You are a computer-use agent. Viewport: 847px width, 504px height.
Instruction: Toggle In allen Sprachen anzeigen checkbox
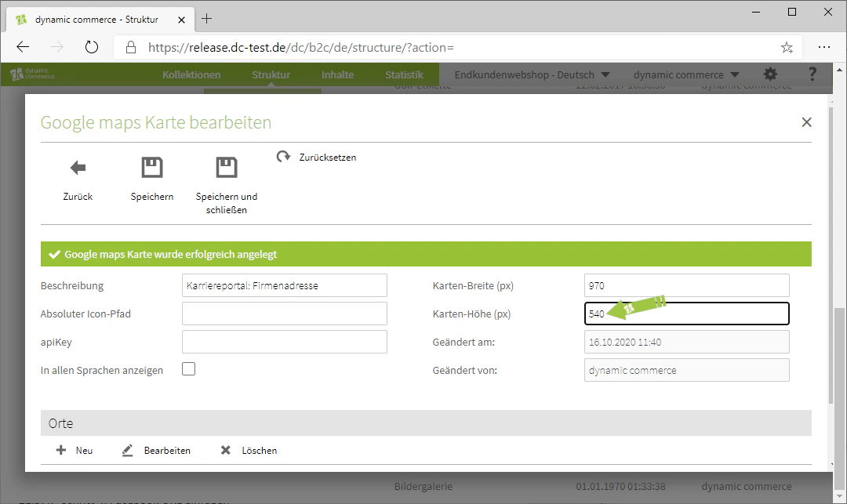[188, 369]
